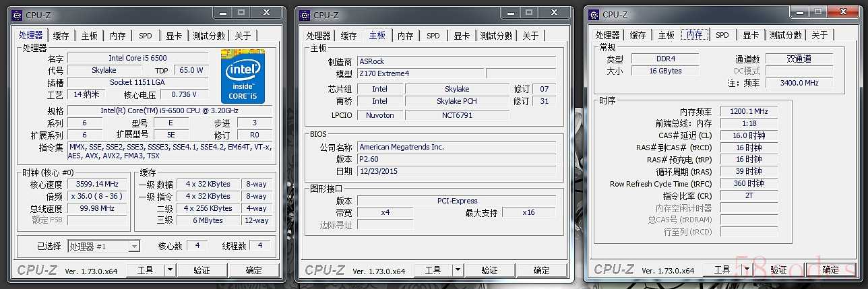Click the CPU-Z title icon in the ASRock mainboard window
The image size is (868, 289).
304,15
